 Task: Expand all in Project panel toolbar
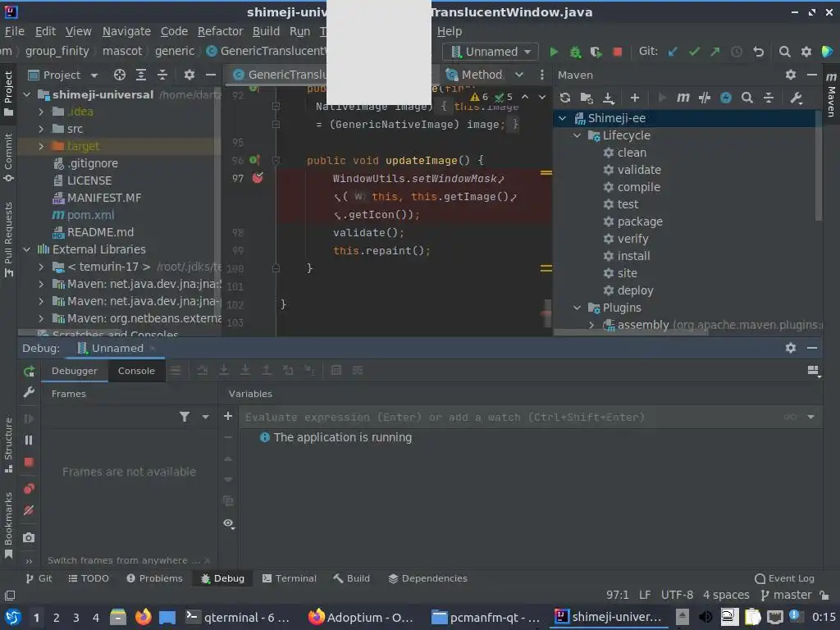[x=141, y=75]
